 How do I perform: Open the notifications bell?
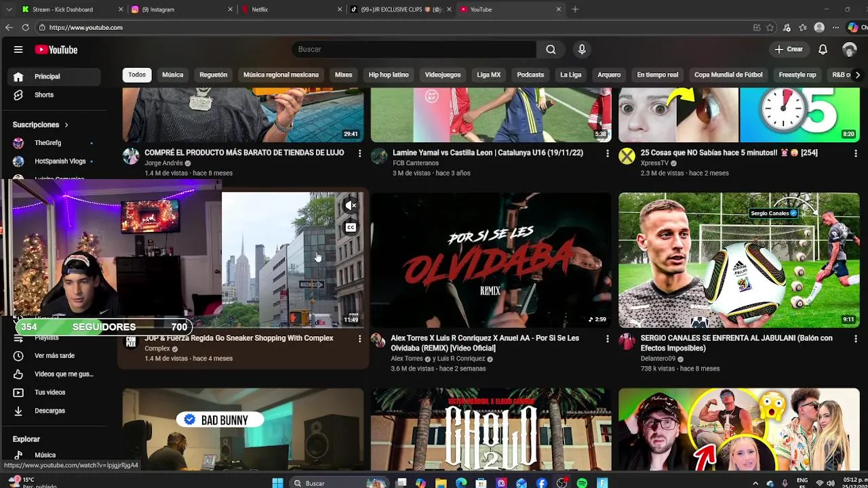[x=823, y=49]
